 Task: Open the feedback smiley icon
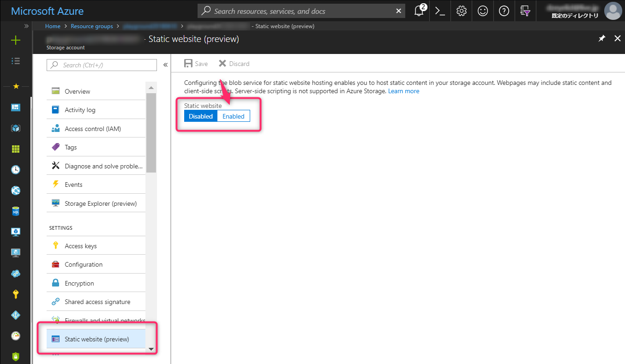tap(482, 11)
